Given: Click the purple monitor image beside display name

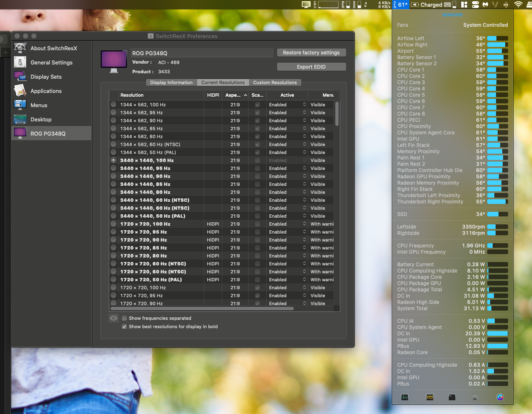Looking at the screenshot, I should point(114,62).
